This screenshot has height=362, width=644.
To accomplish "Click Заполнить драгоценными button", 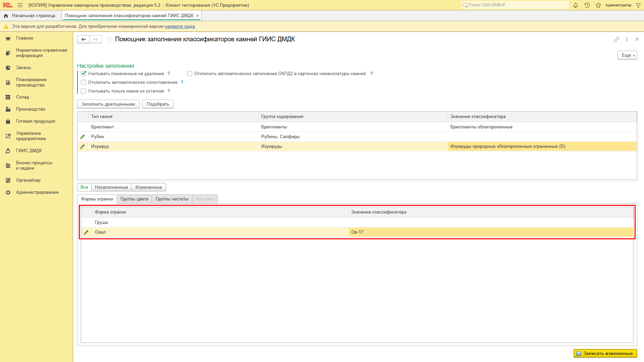I will 108,104.
